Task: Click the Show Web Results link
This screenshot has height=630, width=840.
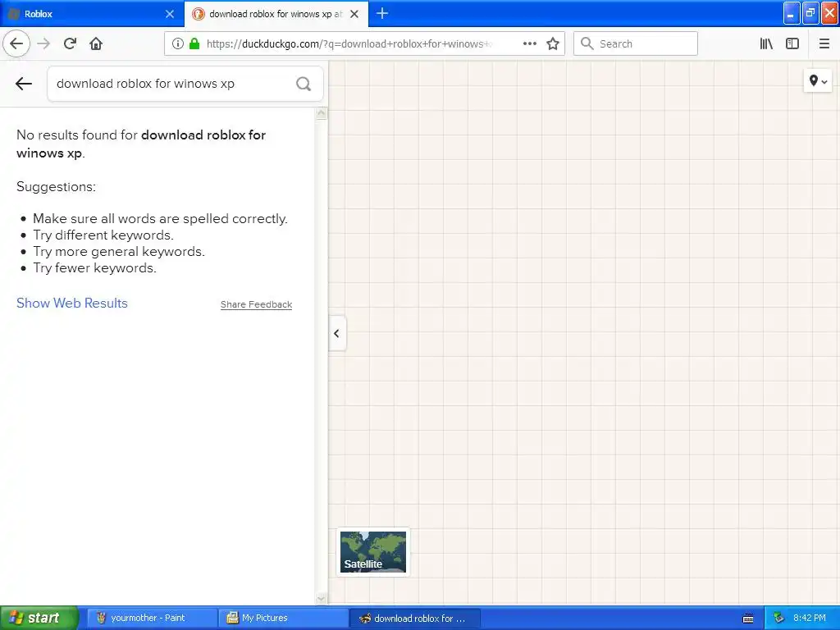Action: [x=72, y=303]
